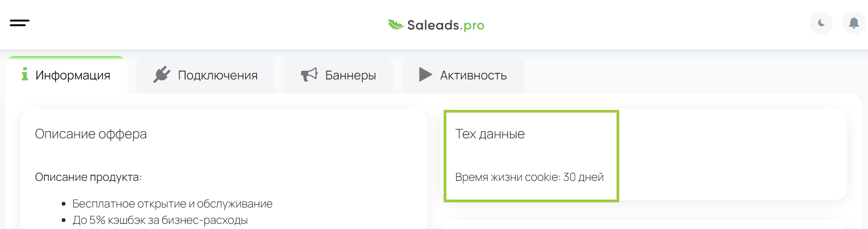Open the hamburger side menu
Image resolution: width=868 pixels, height=229 pixels.
tap(20, 23)
